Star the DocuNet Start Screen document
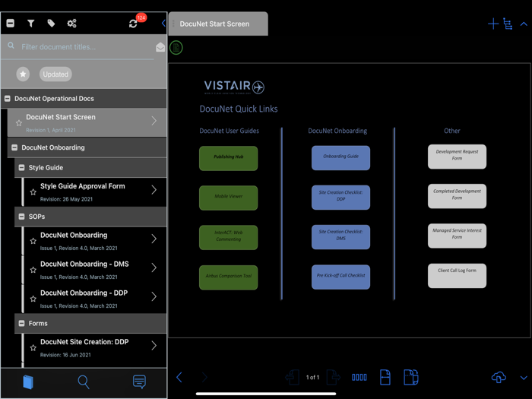This screenshot has width=532, height=399. pos(19,123)
